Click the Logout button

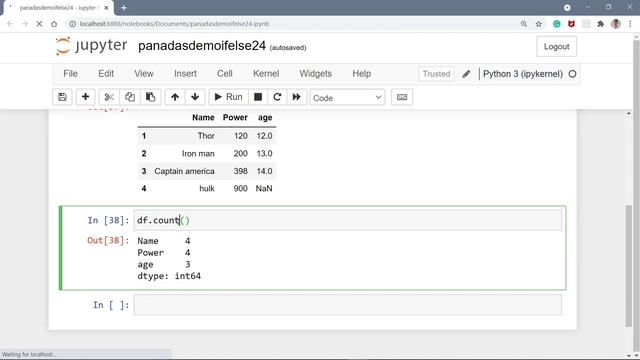coord(556,47)
